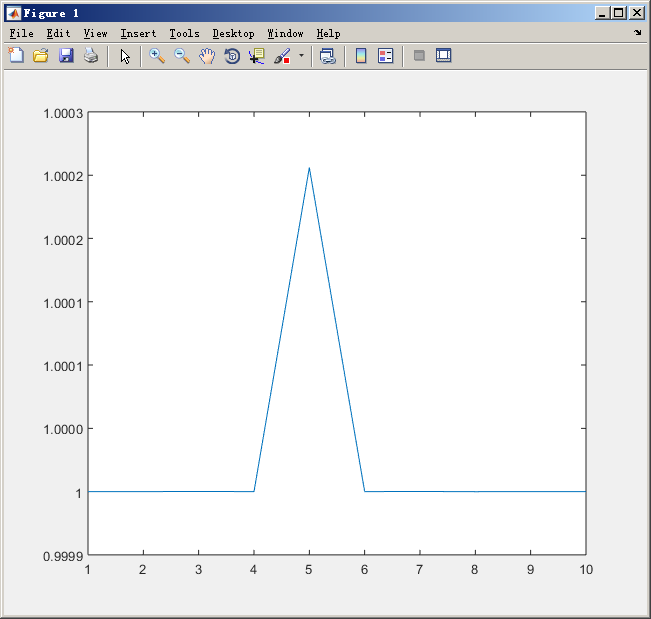Viewport: 651px width, 619px height.
Task: Click the MATLAB logo in the title bar
Action: pos(14,13)
